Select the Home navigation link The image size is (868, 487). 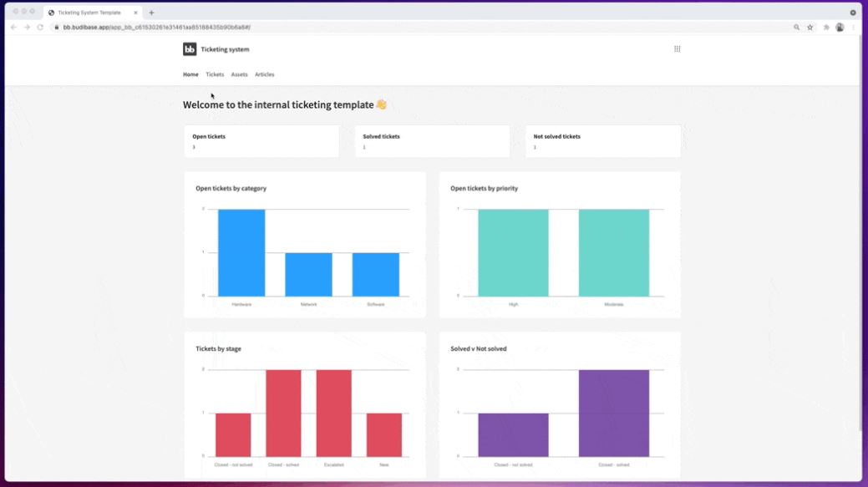click(190, 74)
